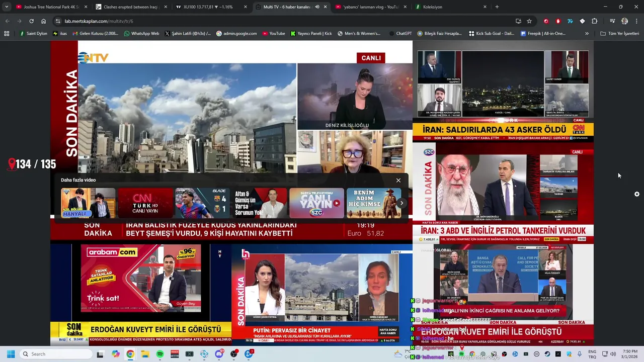
Task: Open the Saint Dylon bookmark
Action: [33, 34]
